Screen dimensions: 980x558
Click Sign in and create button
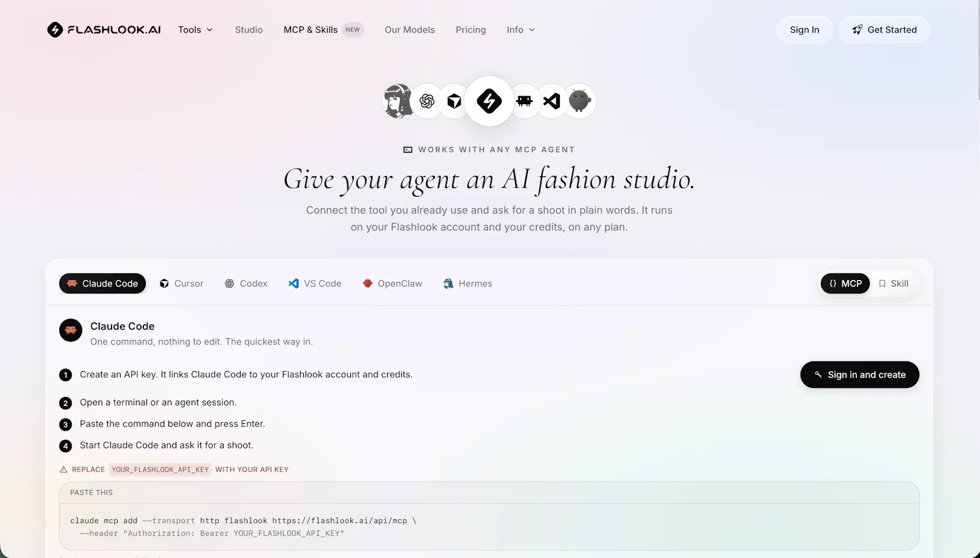click(859, 375)
